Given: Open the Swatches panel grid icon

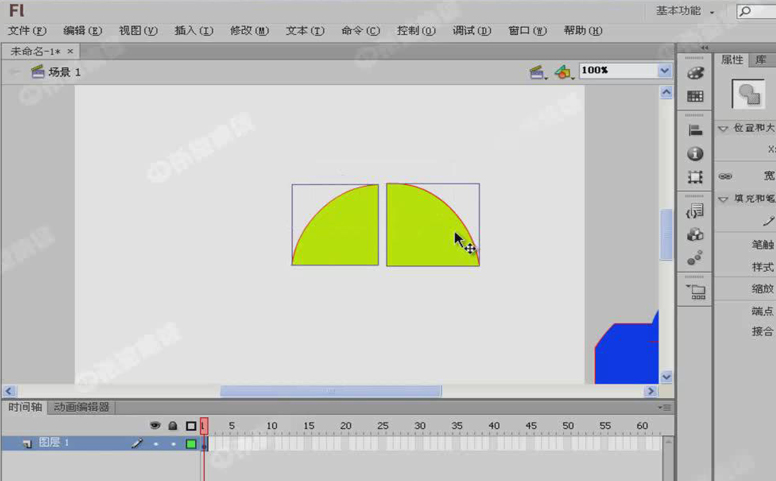Looking at the screenshot, I should tap(695, 96).
